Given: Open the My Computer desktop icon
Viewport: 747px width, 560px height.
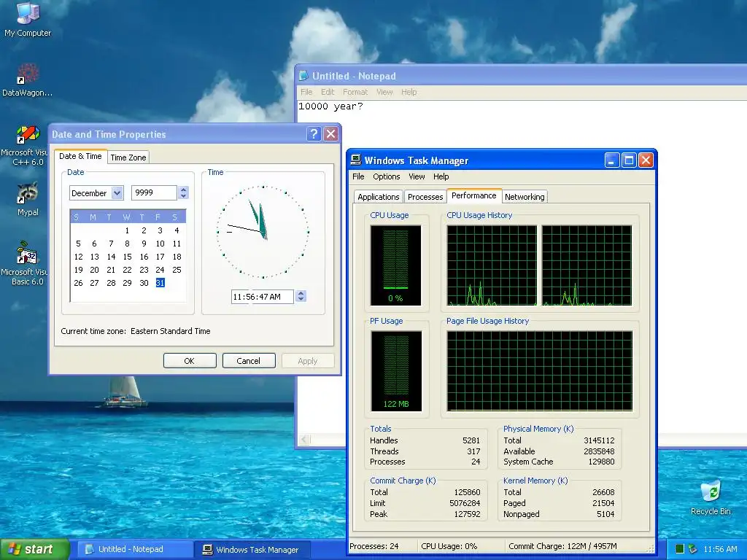Looking at the screenshot, I should point(28,15).
